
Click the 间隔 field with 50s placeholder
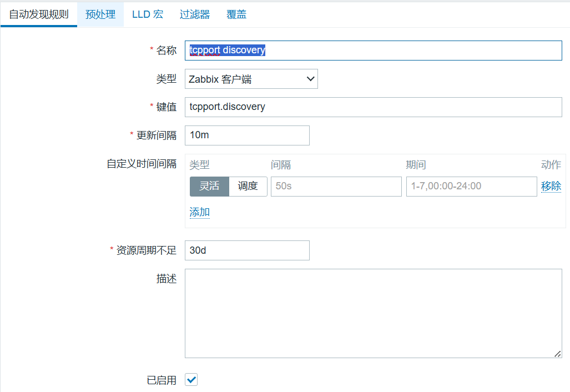[336, 187]
